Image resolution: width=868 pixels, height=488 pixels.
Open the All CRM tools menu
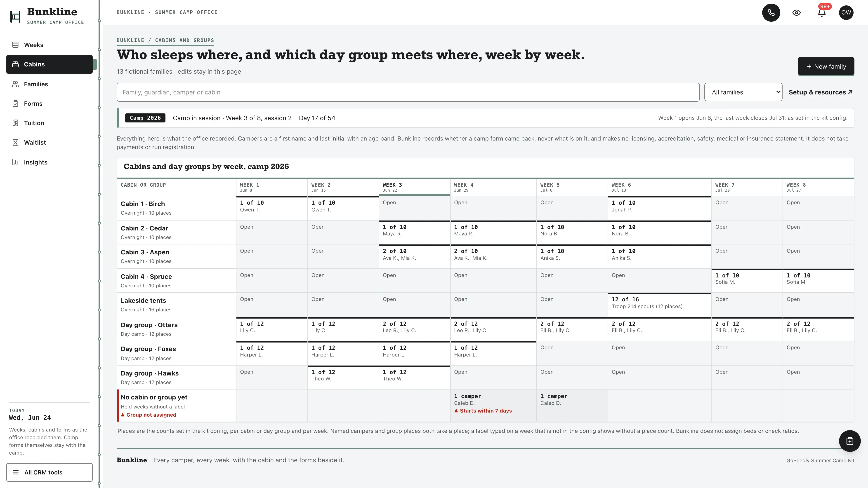pos(49,472)
